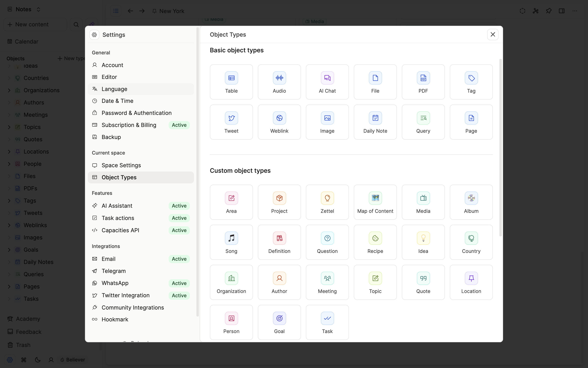This screenshot has width=588, height=368.
Task: Expand the People tree item
Action: (9, 164)
